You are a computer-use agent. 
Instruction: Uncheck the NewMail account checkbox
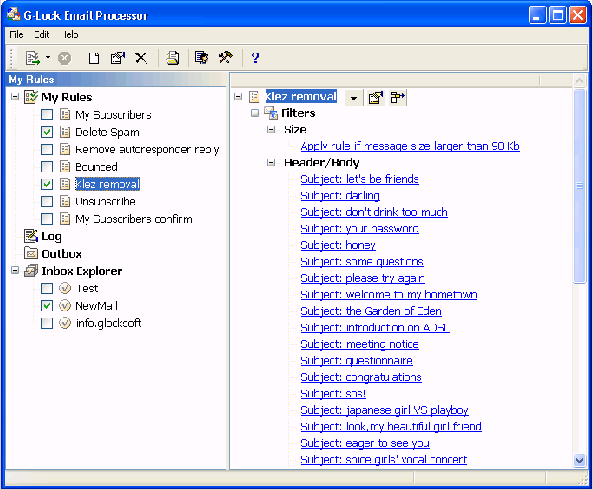tap(47, 305)
